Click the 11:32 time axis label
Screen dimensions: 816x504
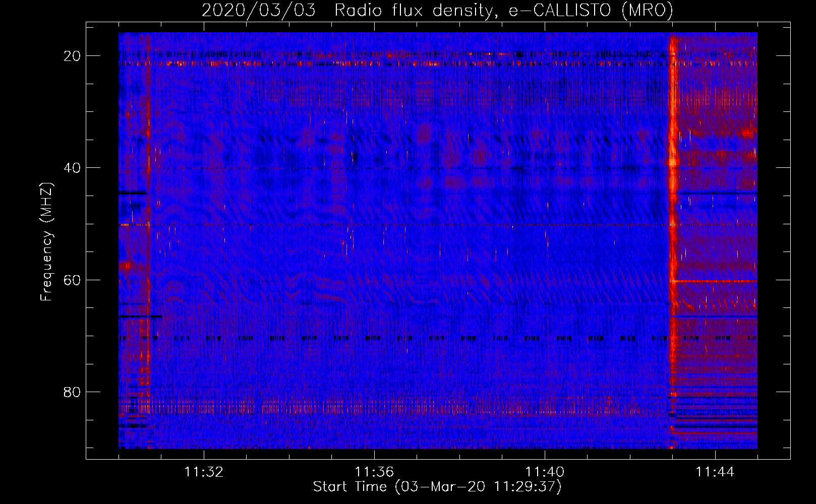204,472
